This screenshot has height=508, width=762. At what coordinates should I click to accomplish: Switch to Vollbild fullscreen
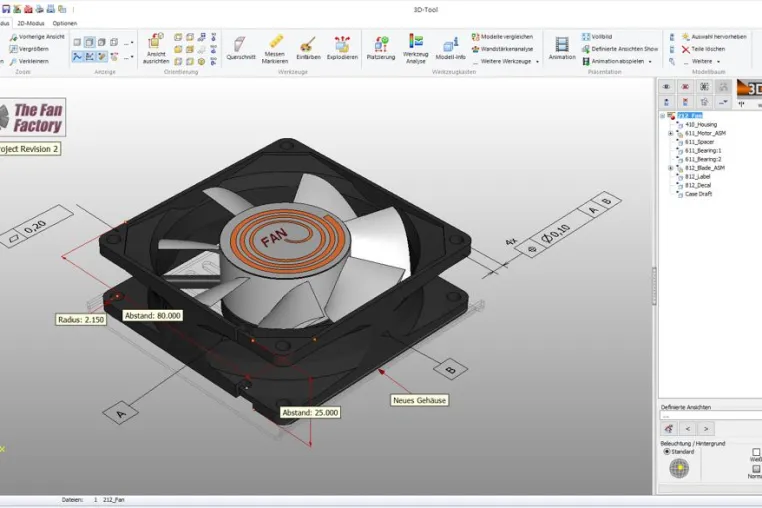coord(597,36)
